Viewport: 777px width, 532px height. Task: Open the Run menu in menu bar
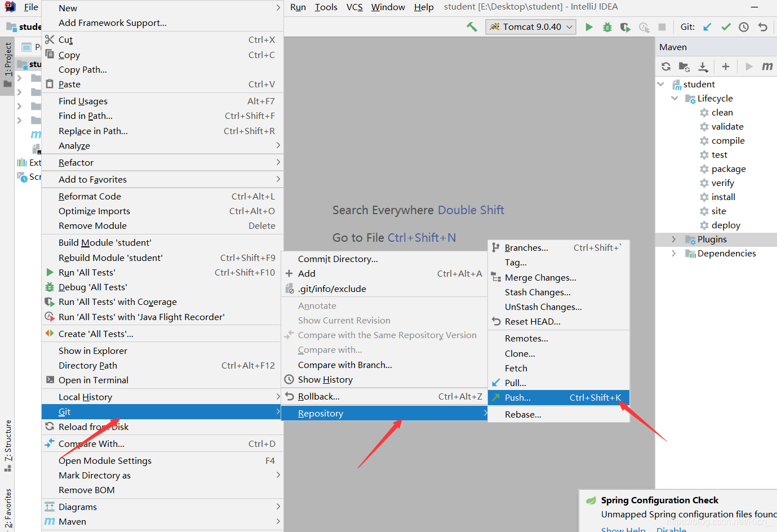298,7
